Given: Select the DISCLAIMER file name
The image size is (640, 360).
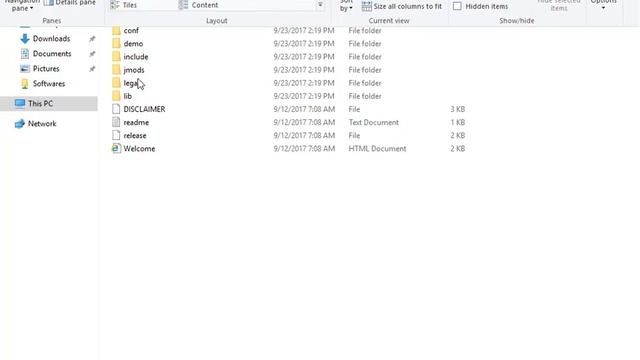Looking at the screenshot, I should coord(144,109).
